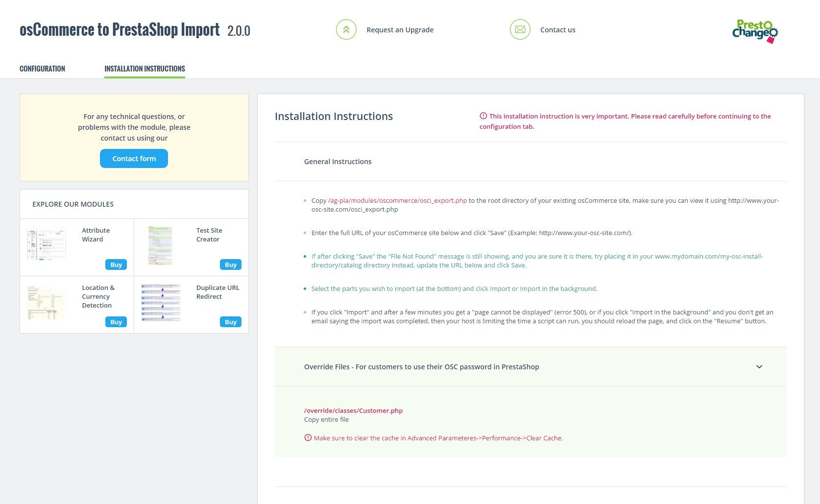Open the Test Site Creator thumbnail
The height and width of the screenshot is (504, 820).
pyautogui.click(x=161, y=245)
